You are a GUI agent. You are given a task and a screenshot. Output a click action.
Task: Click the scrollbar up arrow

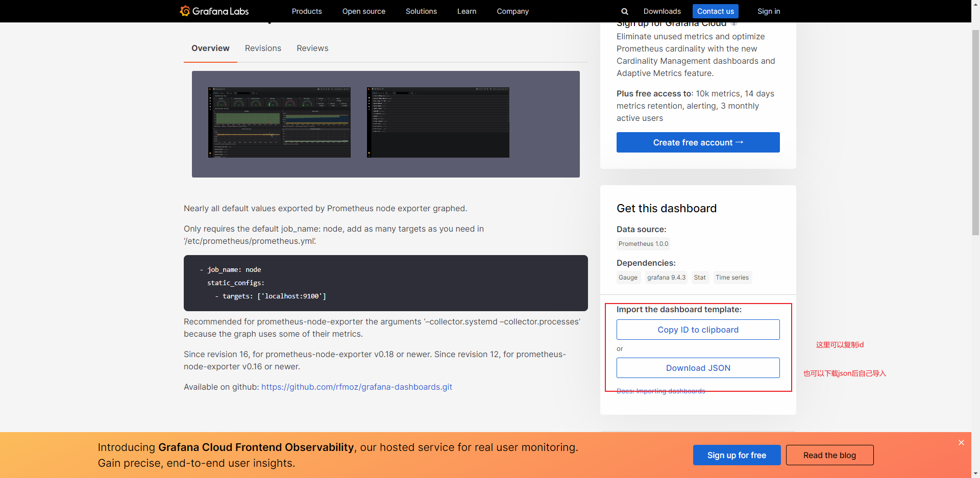click(975, 4)
